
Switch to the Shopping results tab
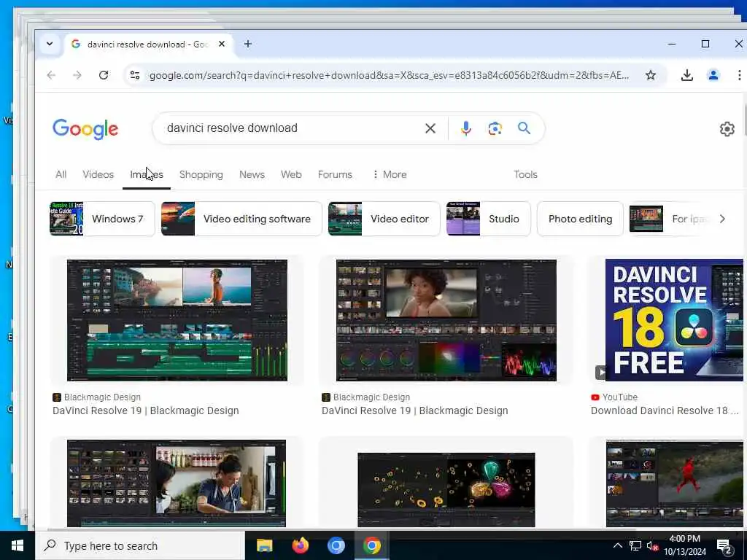pyautogui.click(x=201, y=174)
